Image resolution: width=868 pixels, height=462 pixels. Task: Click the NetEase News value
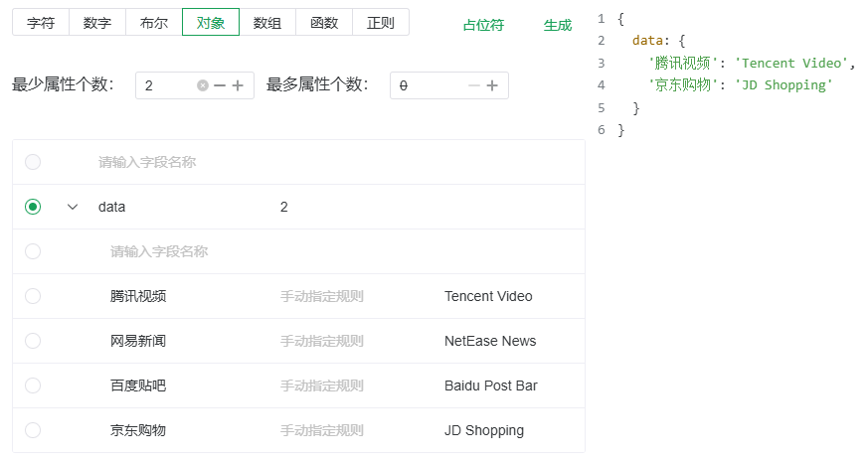pyautogui.click(x=490, y=341)
